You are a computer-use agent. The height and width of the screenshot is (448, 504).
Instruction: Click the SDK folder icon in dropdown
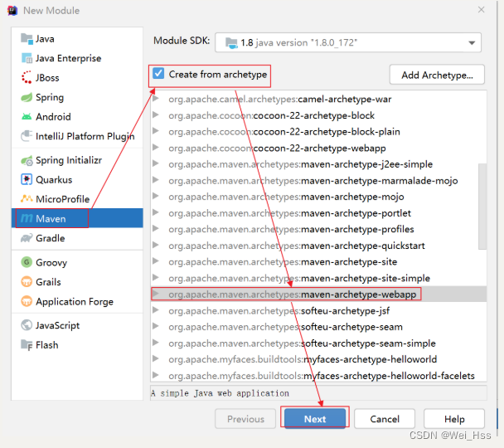[231, 43]
